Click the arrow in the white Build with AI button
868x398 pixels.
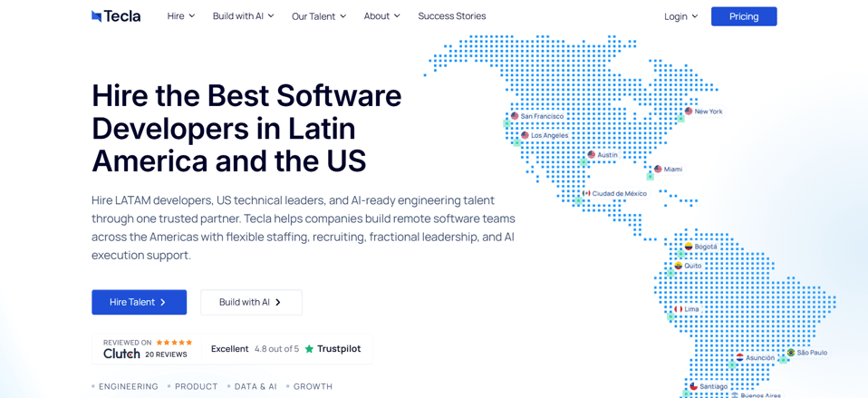[278, 302]
